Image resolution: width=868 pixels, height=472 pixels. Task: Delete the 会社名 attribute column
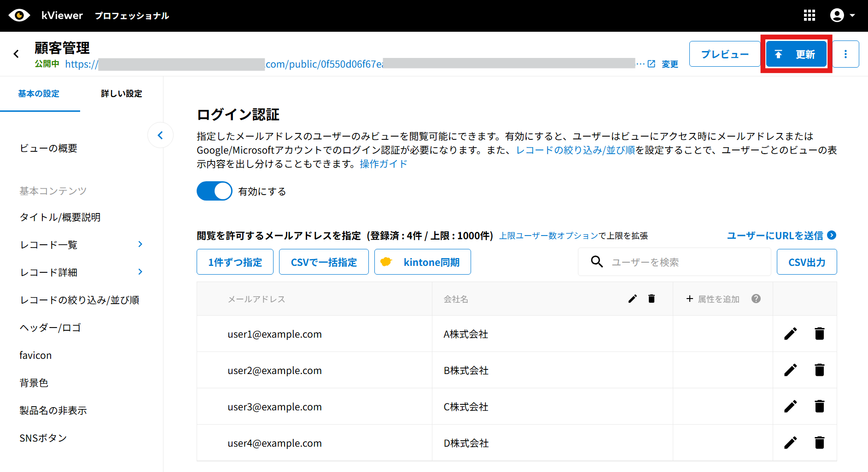(x=651, y=299)
